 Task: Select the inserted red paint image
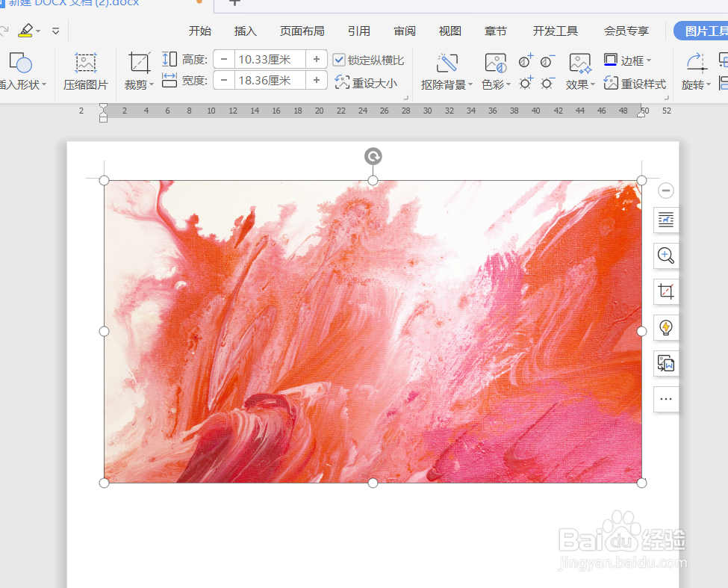click(x=373, y=332)
